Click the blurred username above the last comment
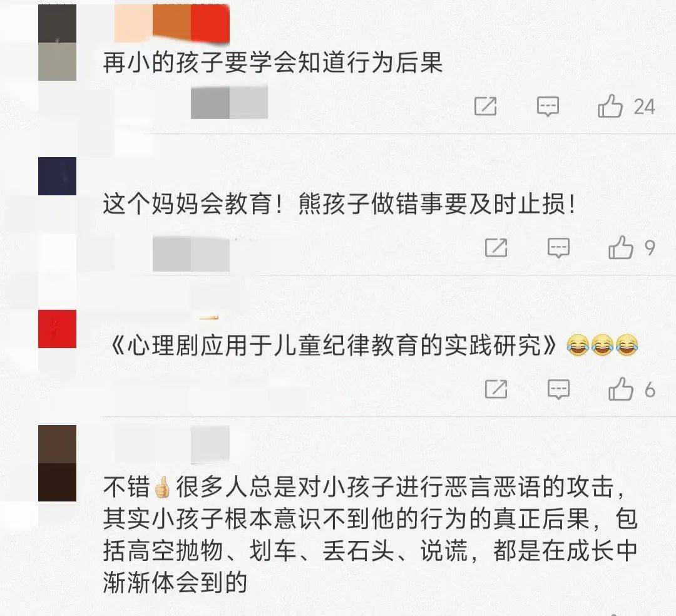Screen dimensions: 676x616 [x=172, y=444]
